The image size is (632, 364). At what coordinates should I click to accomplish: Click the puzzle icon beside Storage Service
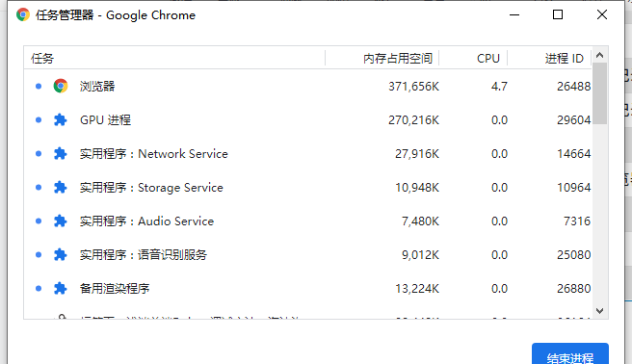pos(60,187)
